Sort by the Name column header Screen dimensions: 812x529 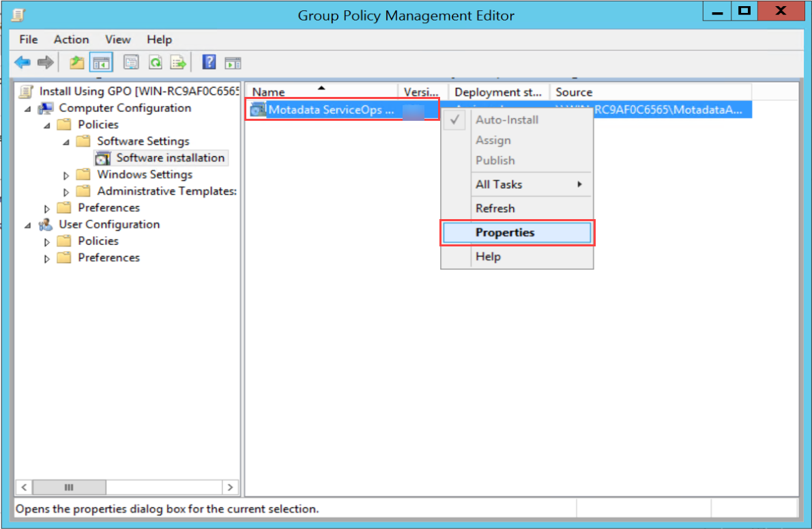pos(321,92)
